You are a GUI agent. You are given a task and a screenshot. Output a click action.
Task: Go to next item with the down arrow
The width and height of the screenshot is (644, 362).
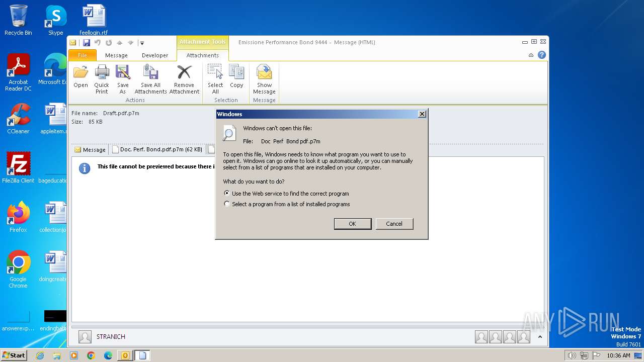pos(130,43)
